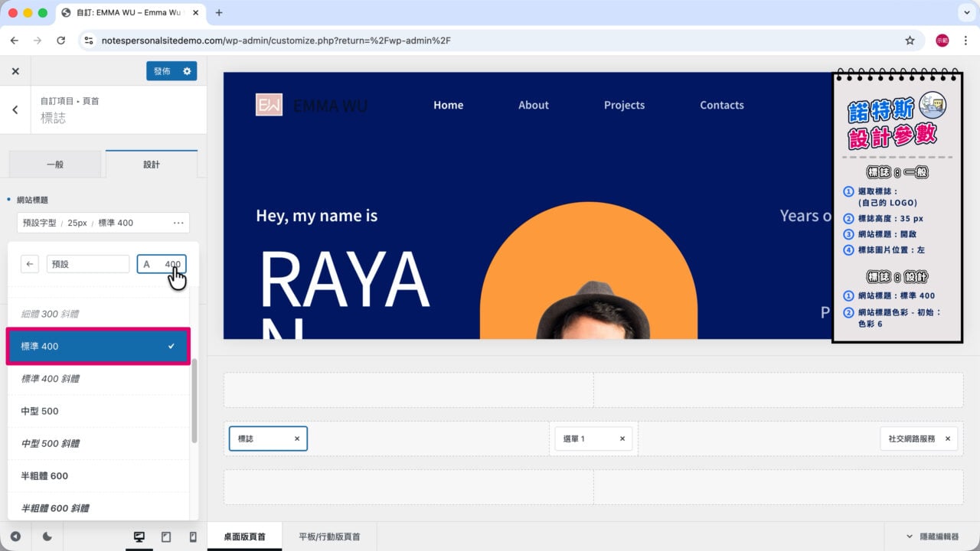
Task: Switch to tablet preview device icon
Action: pos(166,537)
